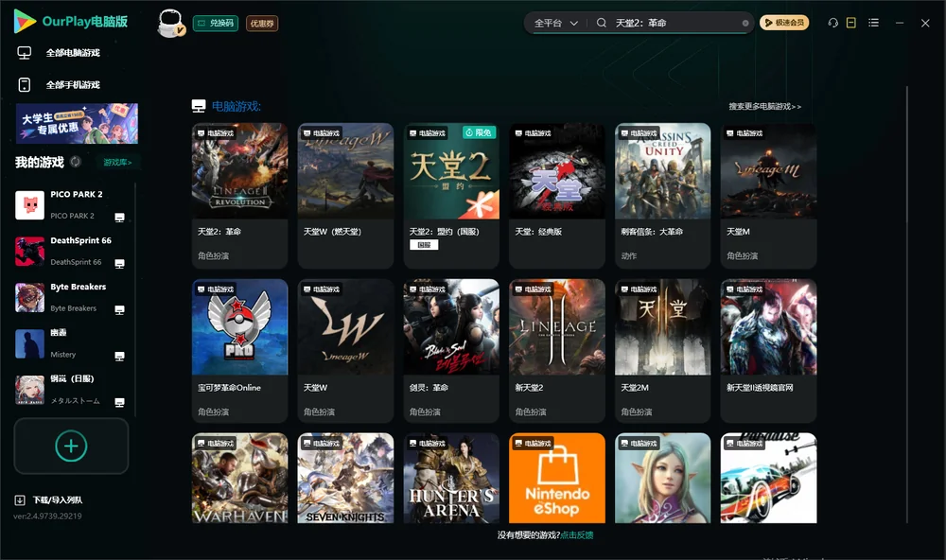Open the Nintendo eShop card
The height and width of the screenshot is (560, 946).
(557, 478)
